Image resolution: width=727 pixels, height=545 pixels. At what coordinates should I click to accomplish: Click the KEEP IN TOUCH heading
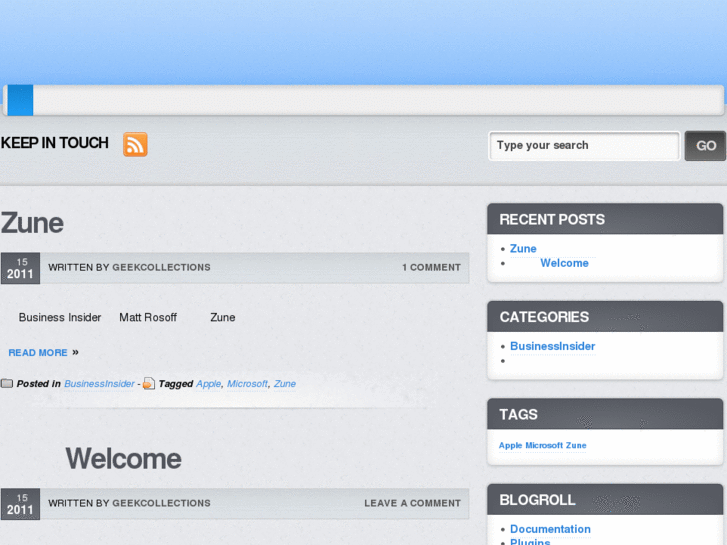click(55, 143)
